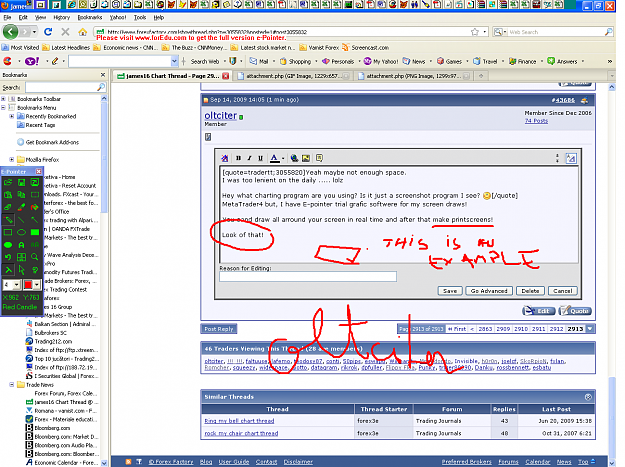The height and width of the screenshot is (467, 625).
Task: Click the editor font color A swatch
Action: pyautogui.click(x=275, y=158)
